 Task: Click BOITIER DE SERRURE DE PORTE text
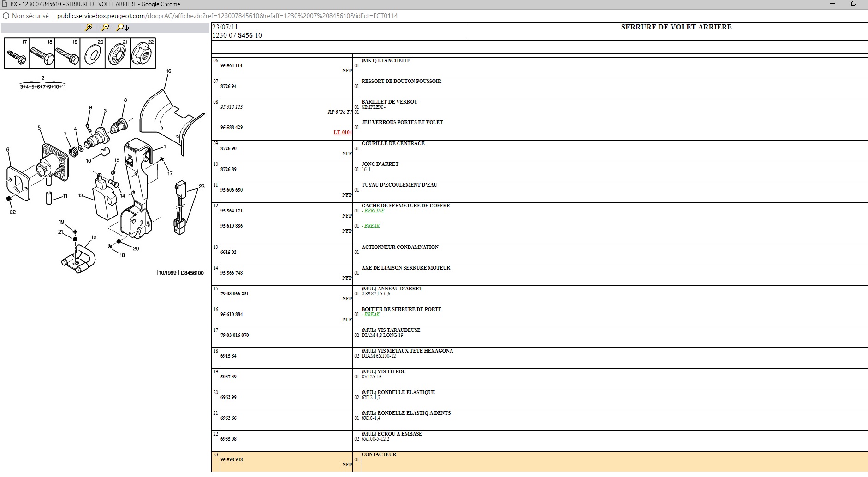click(x=401, y=309)
